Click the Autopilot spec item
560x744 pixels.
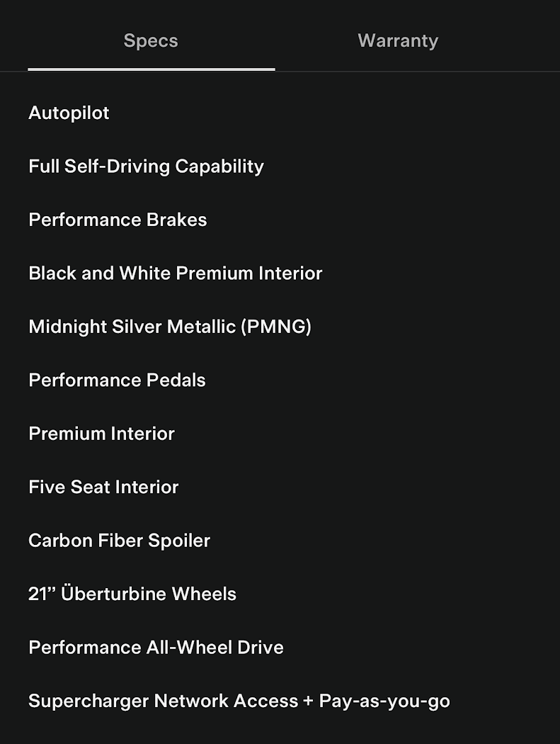(x=69, y=113)
